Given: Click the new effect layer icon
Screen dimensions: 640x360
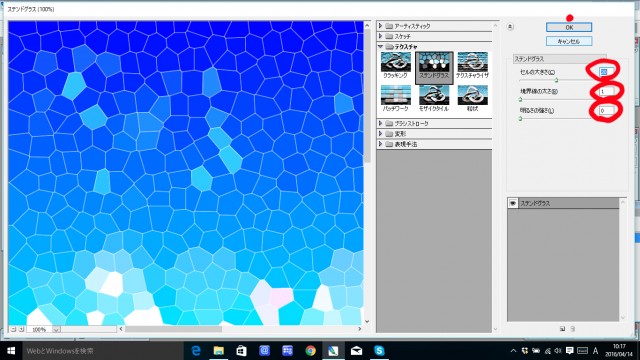Looking at the screenshot, I should coord(562,329).
